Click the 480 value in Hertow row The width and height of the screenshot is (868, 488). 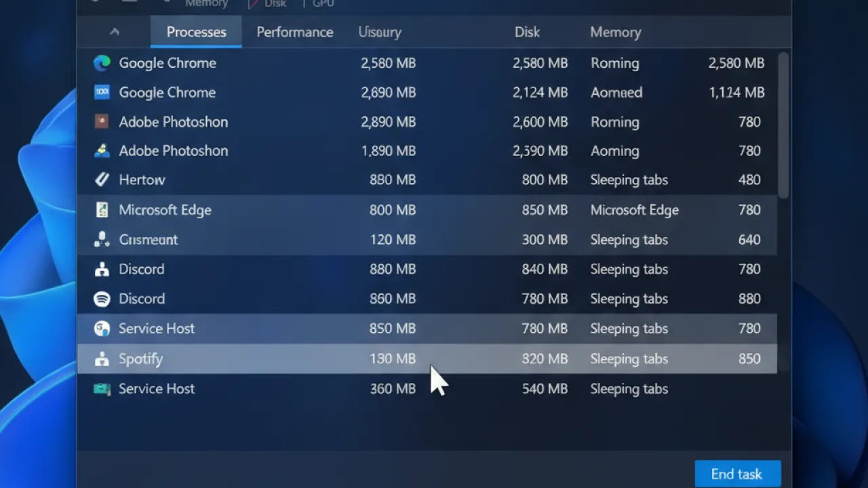[x=749, y=180]
